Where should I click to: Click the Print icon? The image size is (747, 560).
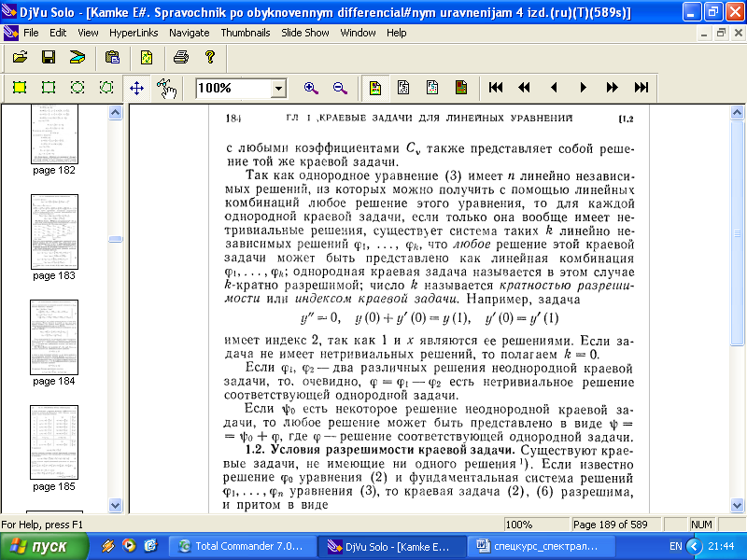tap(181, 58)
